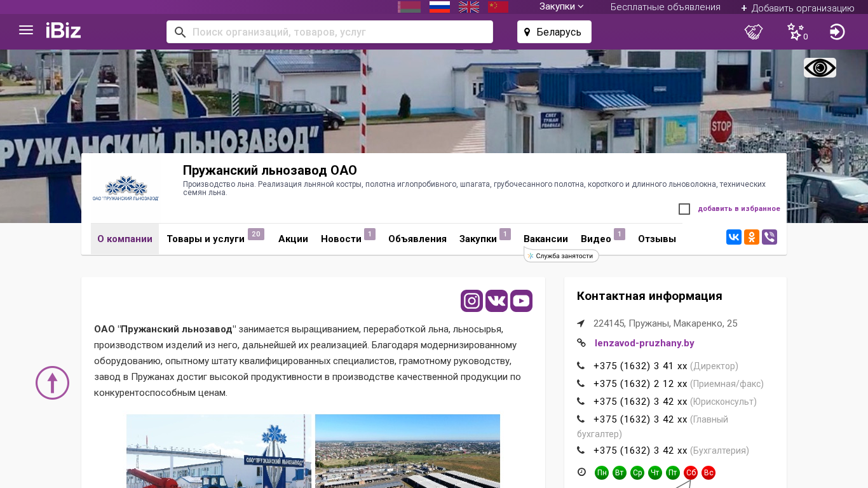Open Бесплатные объявления link
Viewport: 868px width, 488px height.
pyautogui.click(x=665, y=7)
